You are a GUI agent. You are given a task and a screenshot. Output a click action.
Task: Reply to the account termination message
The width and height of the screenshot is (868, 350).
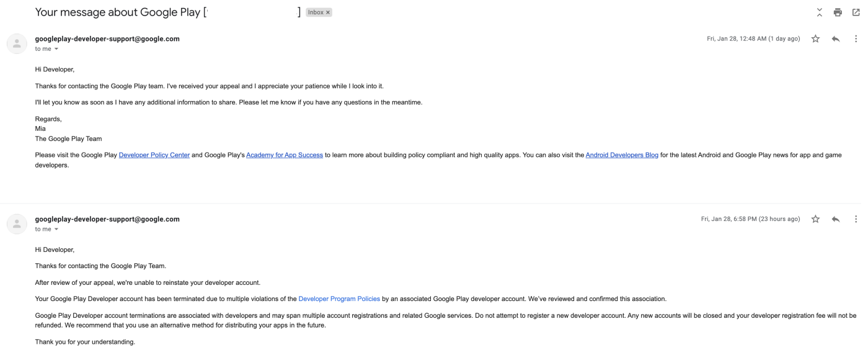pyautogui.click(x=836, y=219)
